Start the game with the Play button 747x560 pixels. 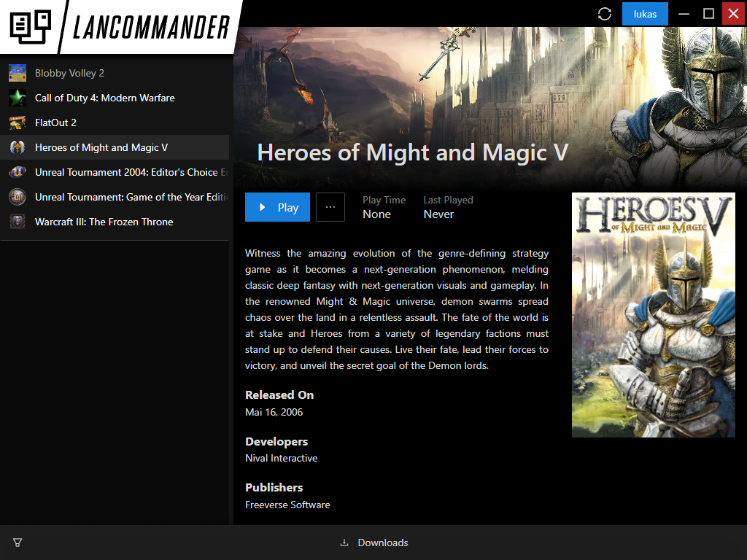coord(277,207)
